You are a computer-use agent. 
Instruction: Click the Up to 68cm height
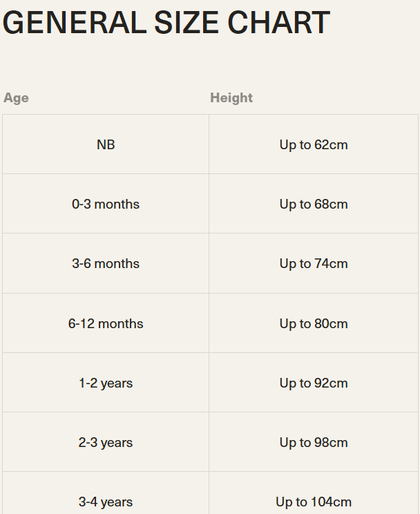[314, 204]
